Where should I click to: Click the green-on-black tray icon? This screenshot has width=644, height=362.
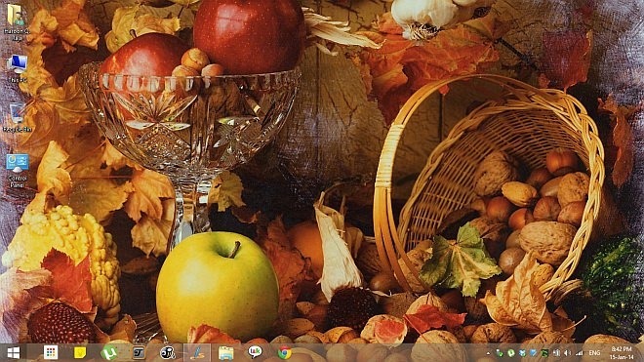[x=545, y=353]
